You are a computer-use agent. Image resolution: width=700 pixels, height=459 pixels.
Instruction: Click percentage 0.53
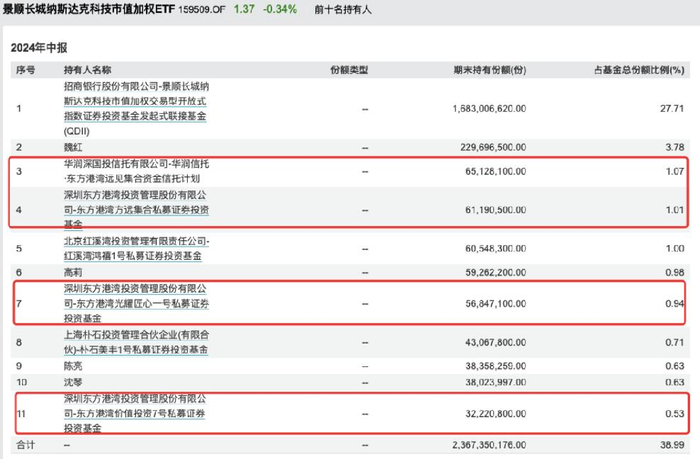coord(675,414)
